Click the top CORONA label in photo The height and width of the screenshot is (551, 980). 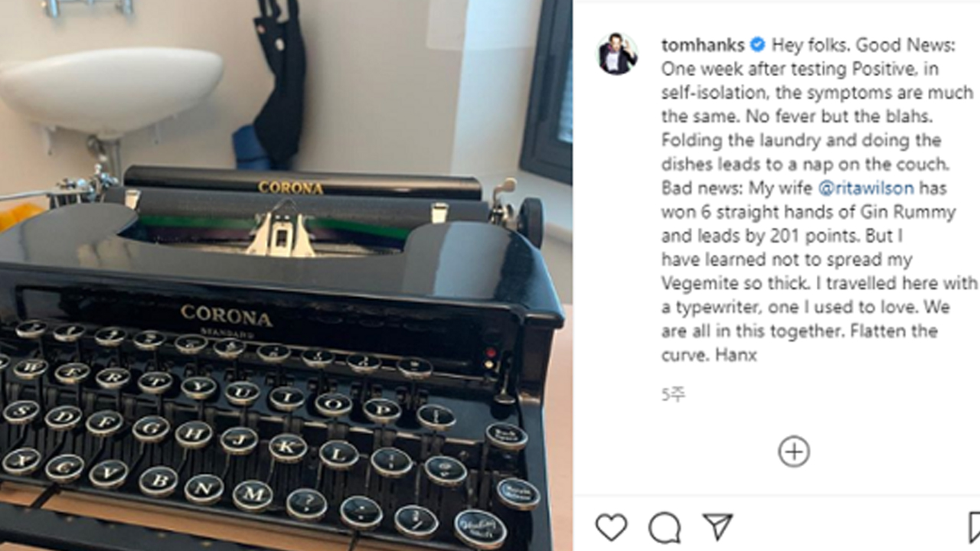pos(290,187)
